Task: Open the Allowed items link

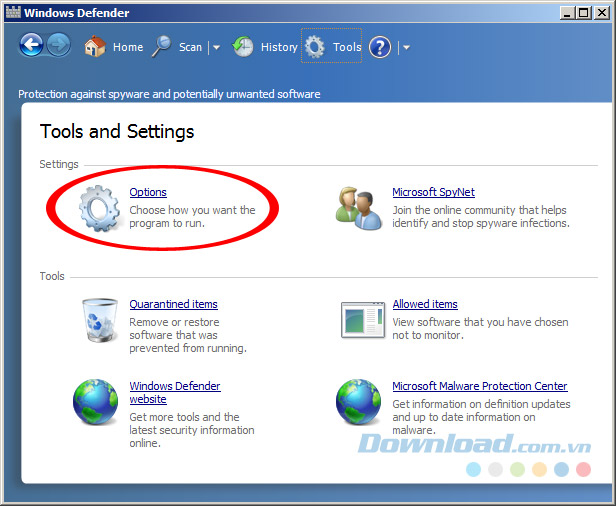Action: (425, 304)
